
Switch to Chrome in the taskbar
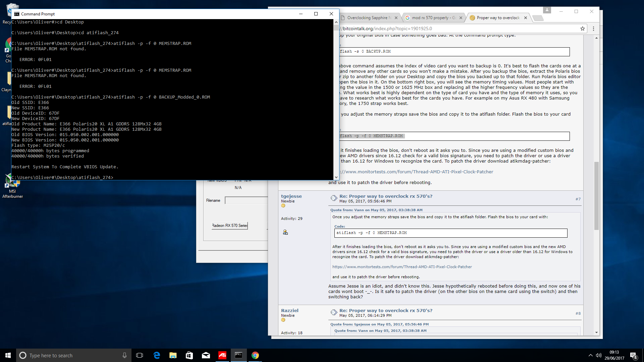click(x=255, y=355)
